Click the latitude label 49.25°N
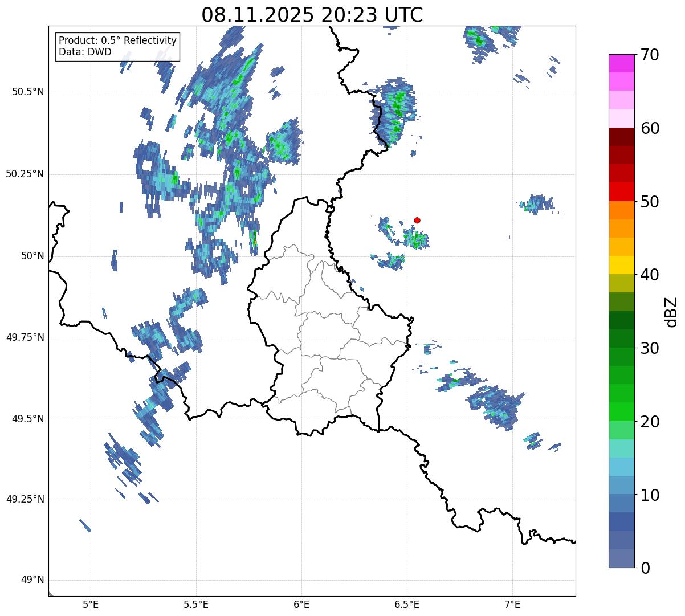The width and height of the screenshot is (685, 616). [25, 499]
